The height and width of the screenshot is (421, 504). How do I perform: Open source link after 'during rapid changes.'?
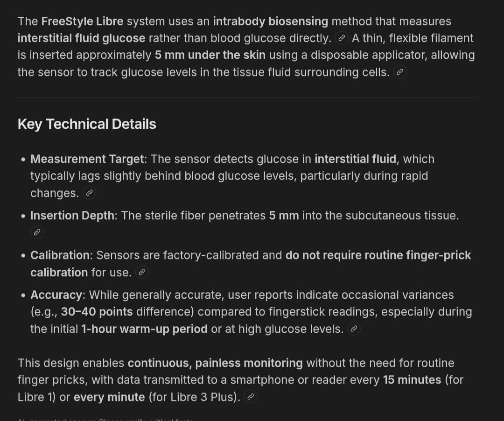tap(89, 193)
